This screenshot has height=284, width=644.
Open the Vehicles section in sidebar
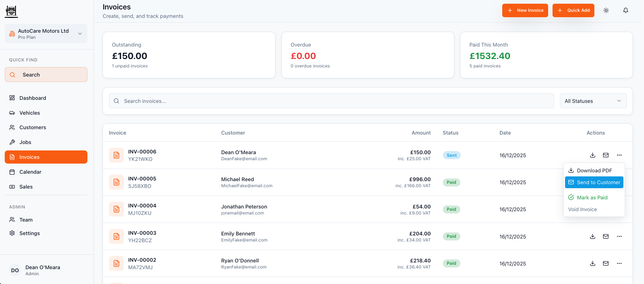click(x=30, y=113)
